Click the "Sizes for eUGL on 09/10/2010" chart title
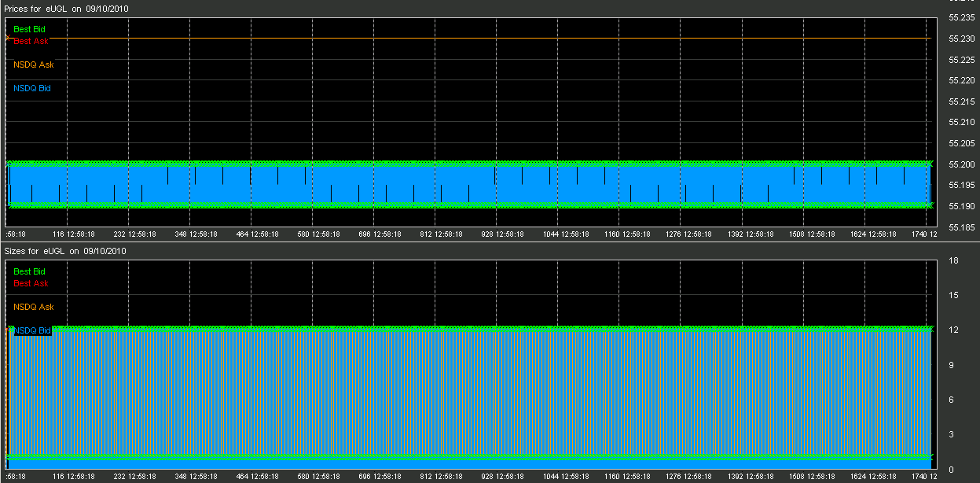This screenshot has height=483, width=980. 66,251
